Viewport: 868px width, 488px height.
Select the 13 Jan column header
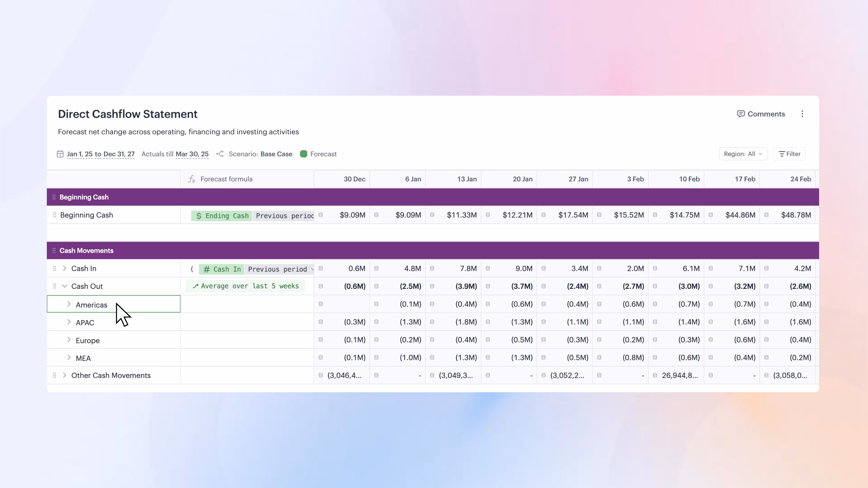(467, 179)
